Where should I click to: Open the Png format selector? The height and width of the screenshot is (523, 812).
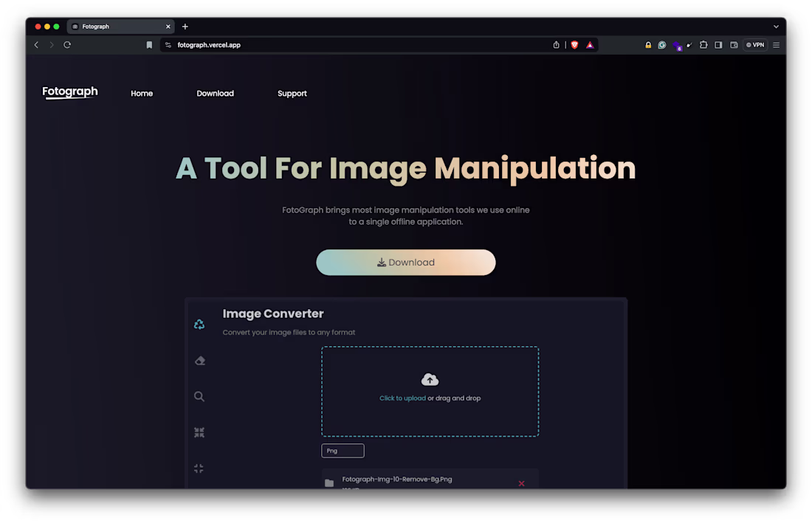click(343, 450)
